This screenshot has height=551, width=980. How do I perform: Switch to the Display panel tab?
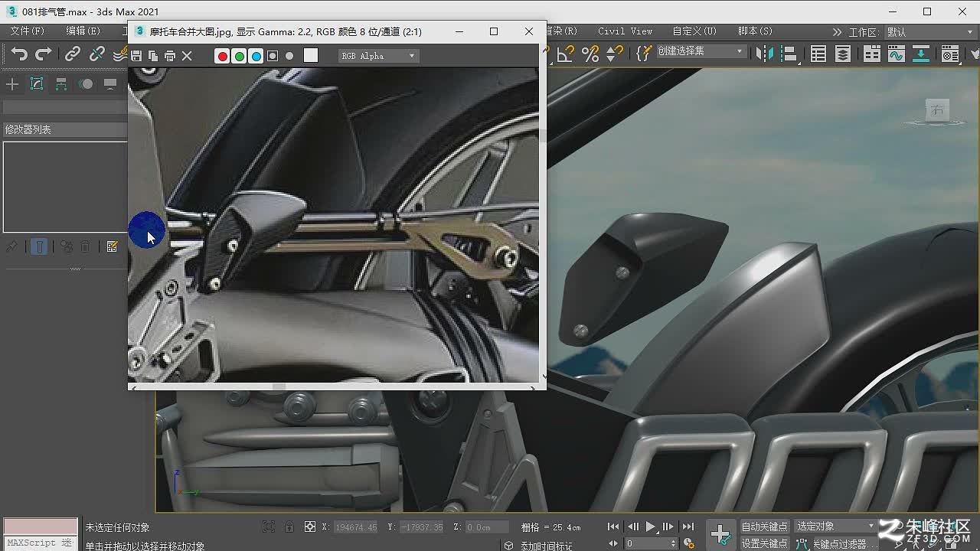point(110,84)
